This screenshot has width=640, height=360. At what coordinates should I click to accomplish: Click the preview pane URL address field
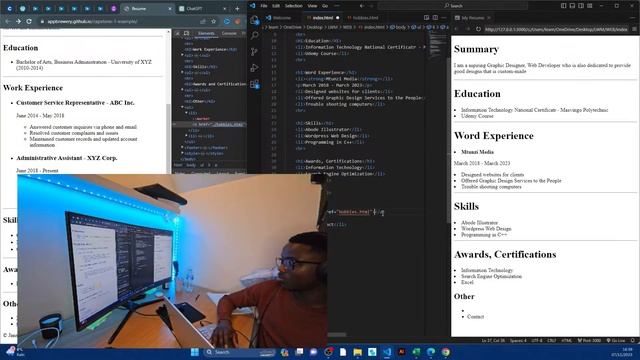click(556, 29)
